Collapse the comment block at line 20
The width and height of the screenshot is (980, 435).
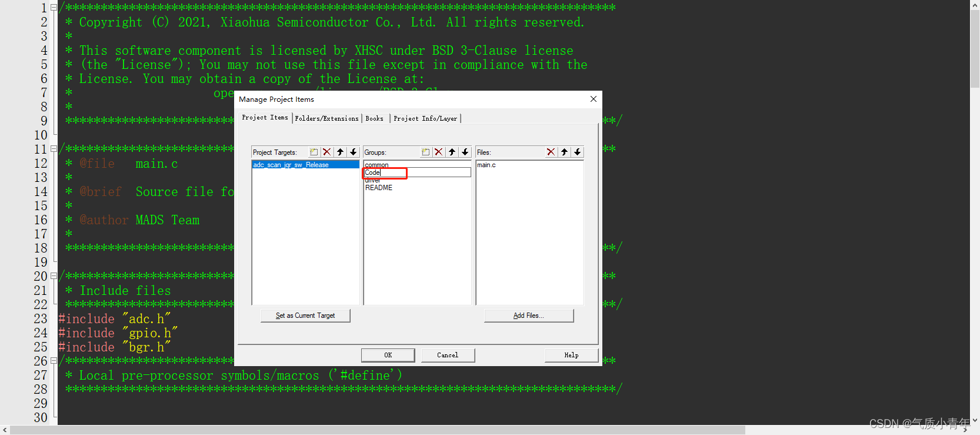tap(54, 276)
